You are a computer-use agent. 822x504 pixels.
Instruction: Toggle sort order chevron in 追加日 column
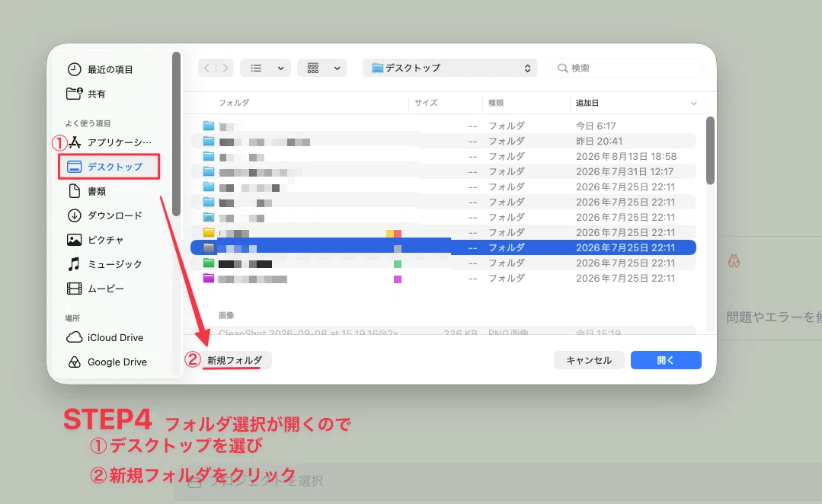click(x=693, y=104)
